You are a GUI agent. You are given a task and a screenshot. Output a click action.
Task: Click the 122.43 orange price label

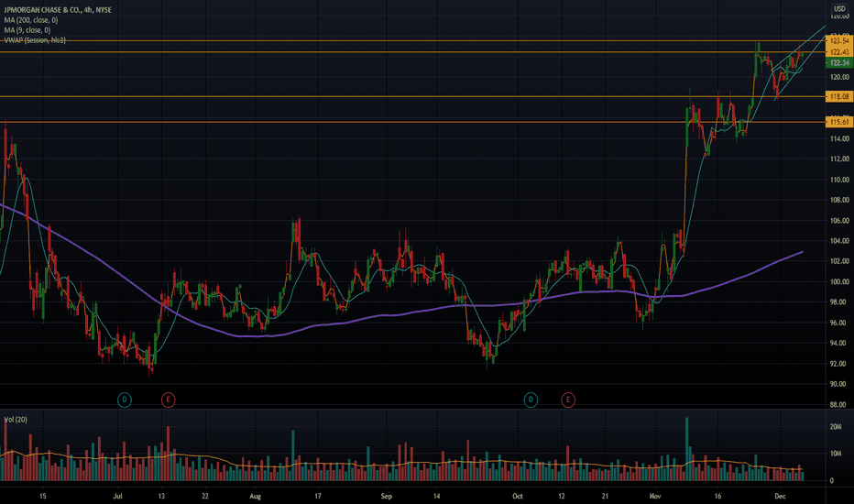click(839, 51)
